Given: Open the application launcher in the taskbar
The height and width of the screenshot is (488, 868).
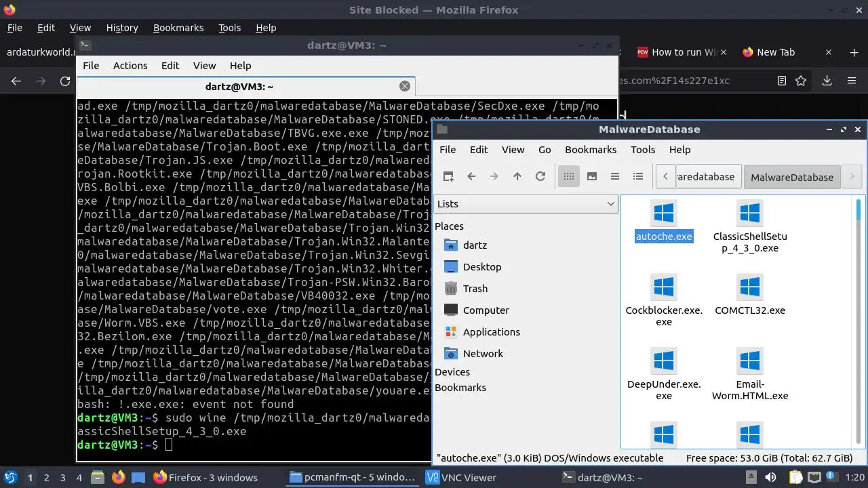Looking at the screenshot, I should click(x=10, y=477).
